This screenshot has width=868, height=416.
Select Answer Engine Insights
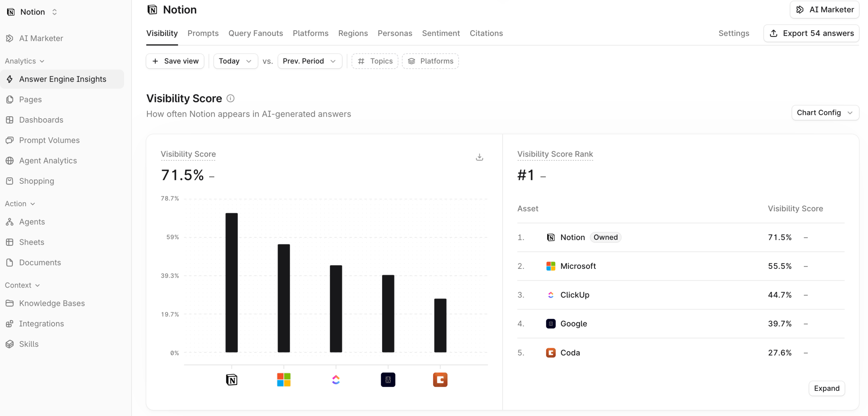coord(62,79)
